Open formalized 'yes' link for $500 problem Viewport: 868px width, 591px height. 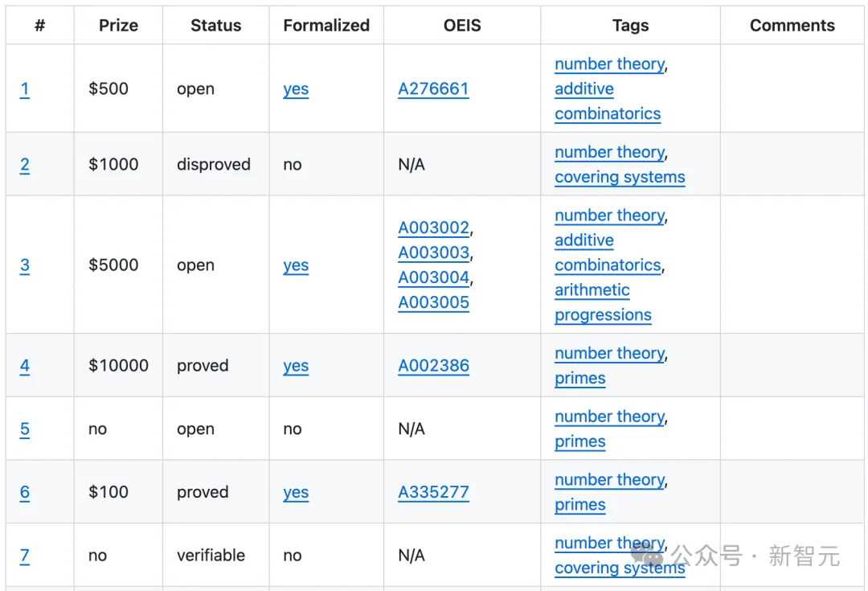[296, 89]
